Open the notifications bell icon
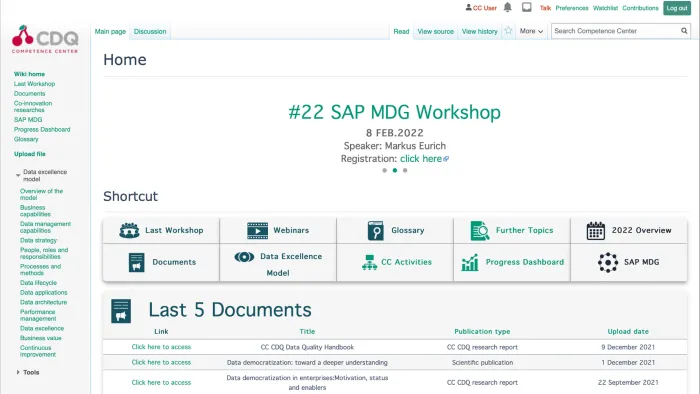 point(508,7)
